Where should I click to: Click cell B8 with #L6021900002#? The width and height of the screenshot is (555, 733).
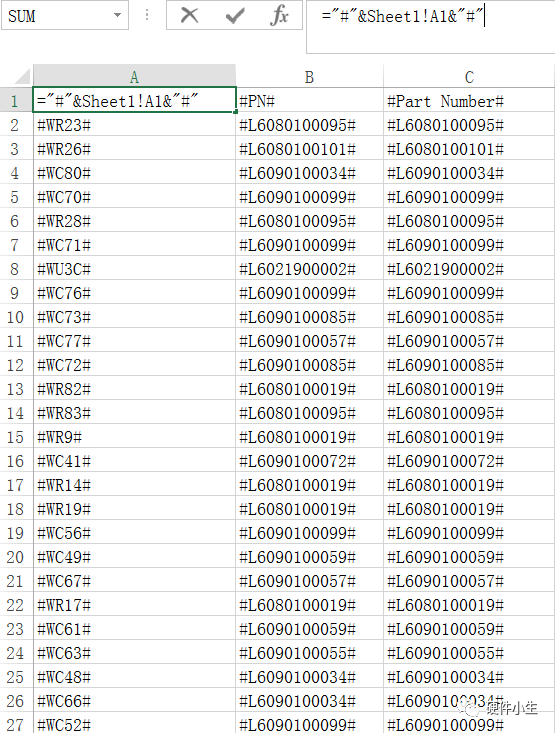[x=309, y=268]
